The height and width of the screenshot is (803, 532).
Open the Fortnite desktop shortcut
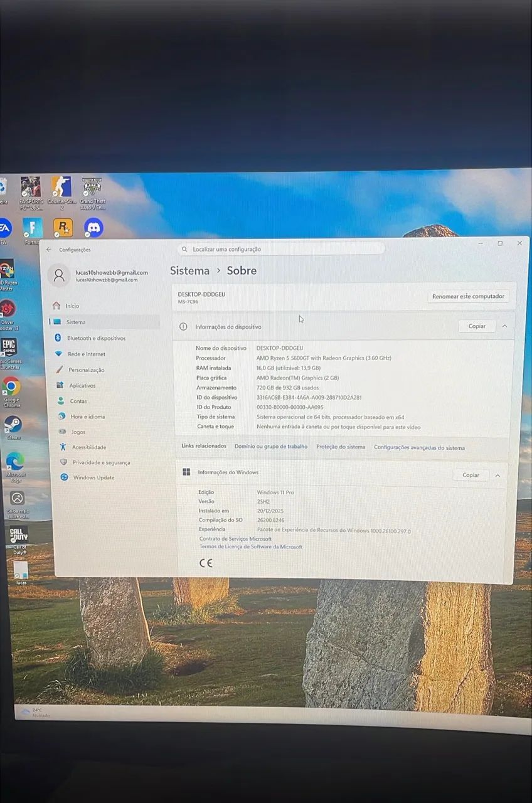pyautogui.click(x=32, y=231)
